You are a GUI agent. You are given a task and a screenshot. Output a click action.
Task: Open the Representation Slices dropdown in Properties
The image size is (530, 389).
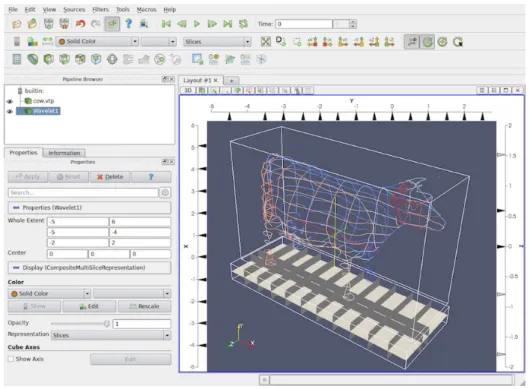tap(111, 335)
